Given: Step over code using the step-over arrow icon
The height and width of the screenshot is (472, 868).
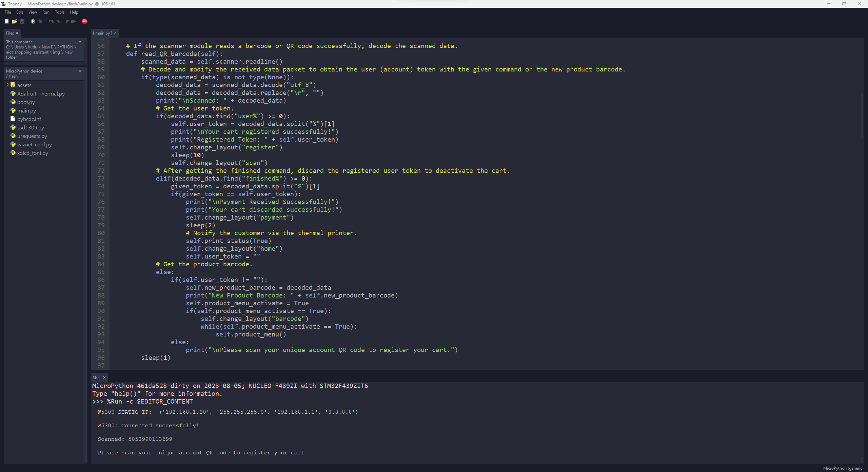Looking at the screenshot, I should point(51,21).
